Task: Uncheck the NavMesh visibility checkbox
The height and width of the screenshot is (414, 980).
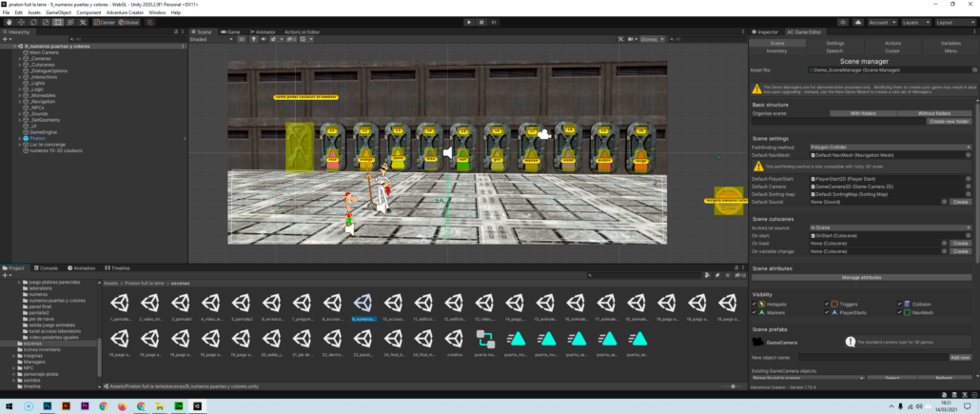Action: pyautogui.click(x=901, y=311)
